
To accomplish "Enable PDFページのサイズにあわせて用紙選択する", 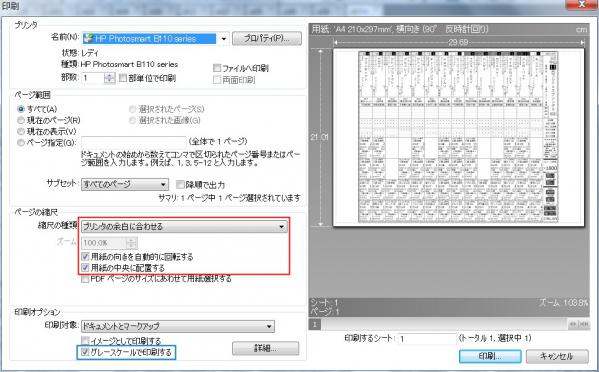I will click(85, 279).
